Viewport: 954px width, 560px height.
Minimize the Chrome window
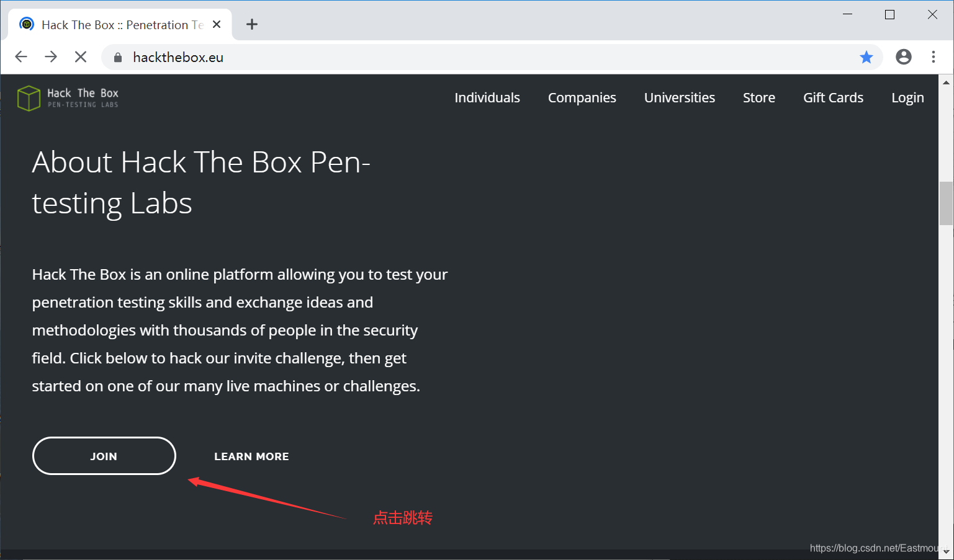tap(847, 14)
